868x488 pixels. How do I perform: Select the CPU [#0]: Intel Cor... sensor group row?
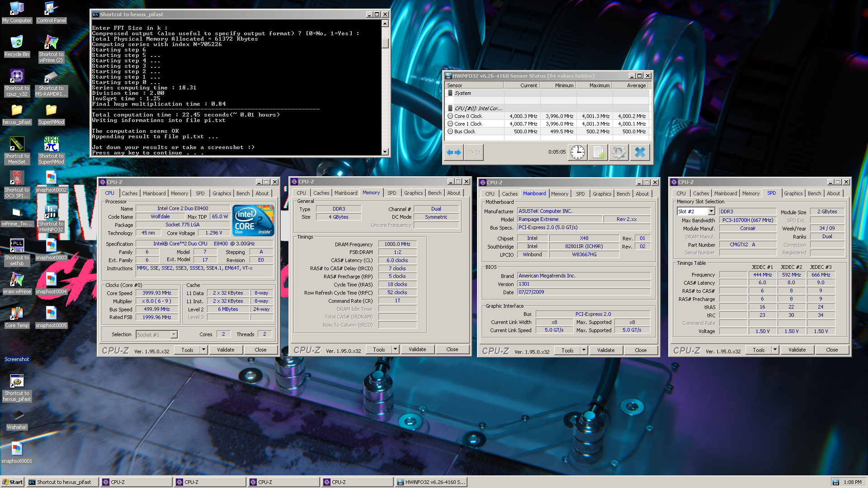547,108
